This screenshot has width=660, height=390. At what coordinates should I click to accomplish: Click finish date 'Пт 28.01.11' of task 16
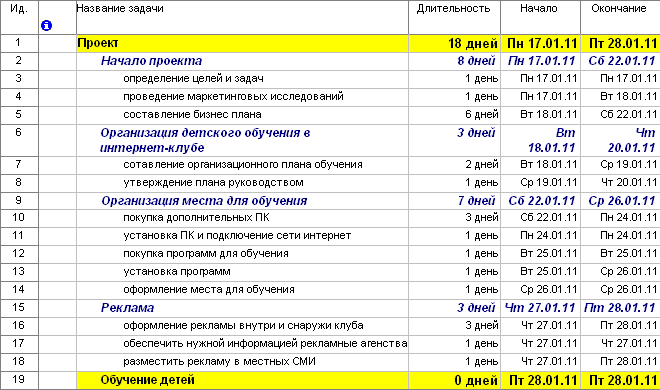[628, 326]
